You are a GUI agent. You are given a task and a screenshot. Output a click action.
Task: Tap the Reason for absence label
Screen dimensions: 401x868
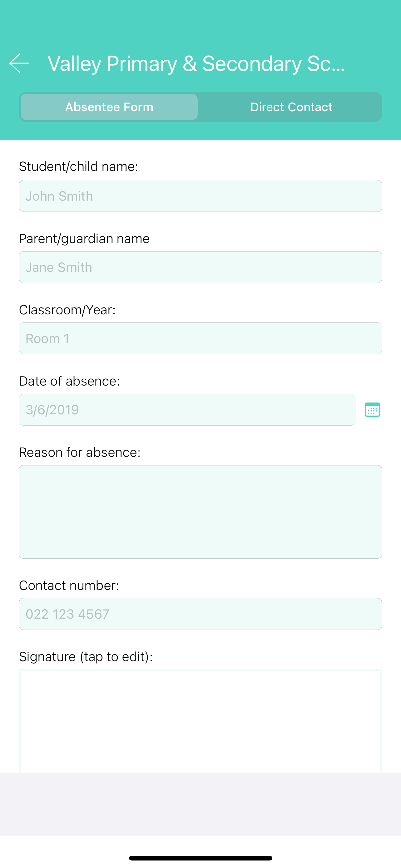pyautogui.click(x=80, y=452)
